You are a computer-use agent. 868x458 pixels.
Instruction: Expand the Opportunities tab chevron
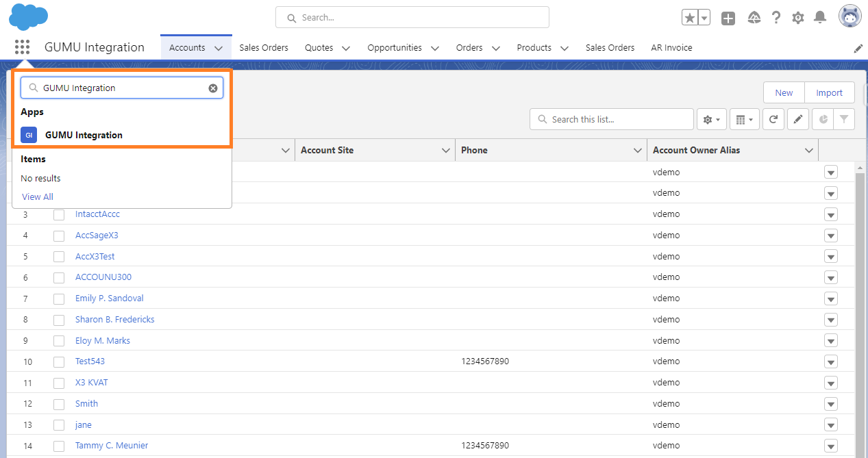click(435, 48)
